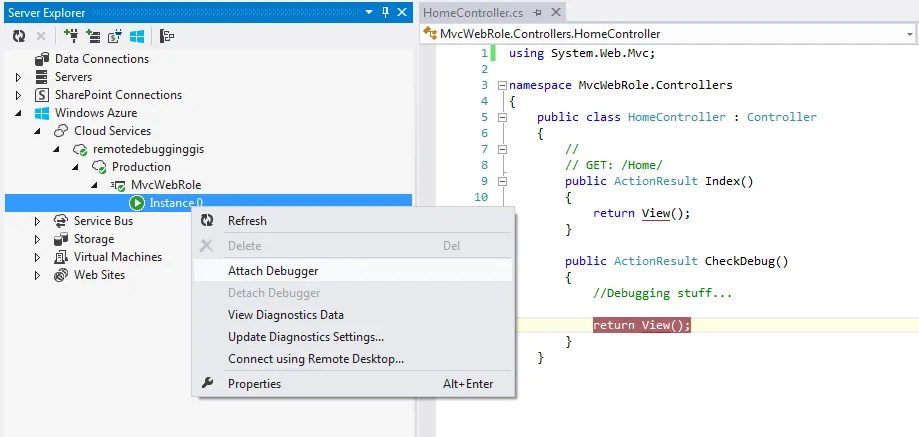This screenshot has width=919, height=437.
Task: Pin the HomeController.cs tab
Action: click(537, 12)
